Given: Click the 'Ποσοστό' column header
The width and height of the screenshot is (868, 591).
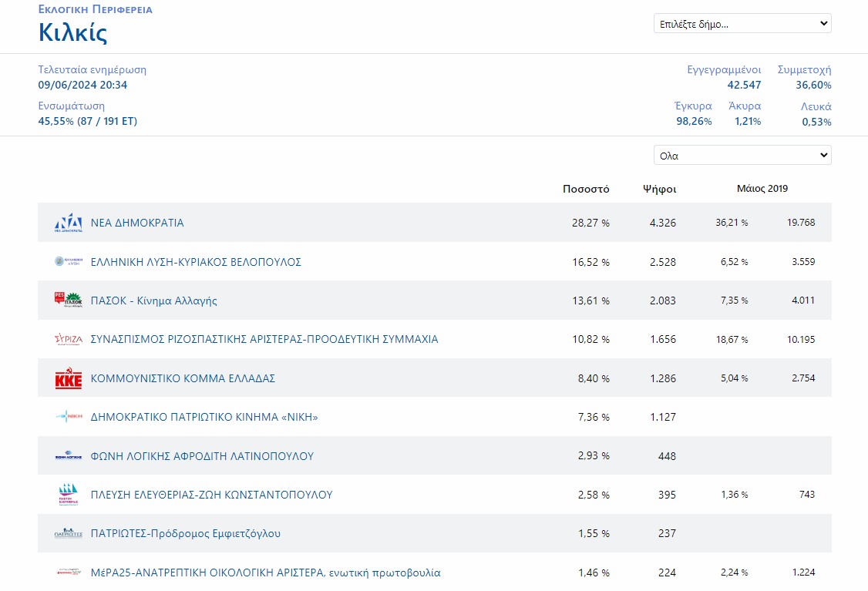Looking at the screenshot, I should click(586, 189).
